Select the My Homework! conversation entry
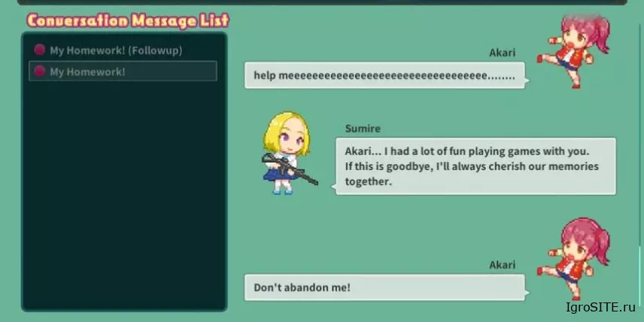The image size is (644, 322). tap(123, 71)
